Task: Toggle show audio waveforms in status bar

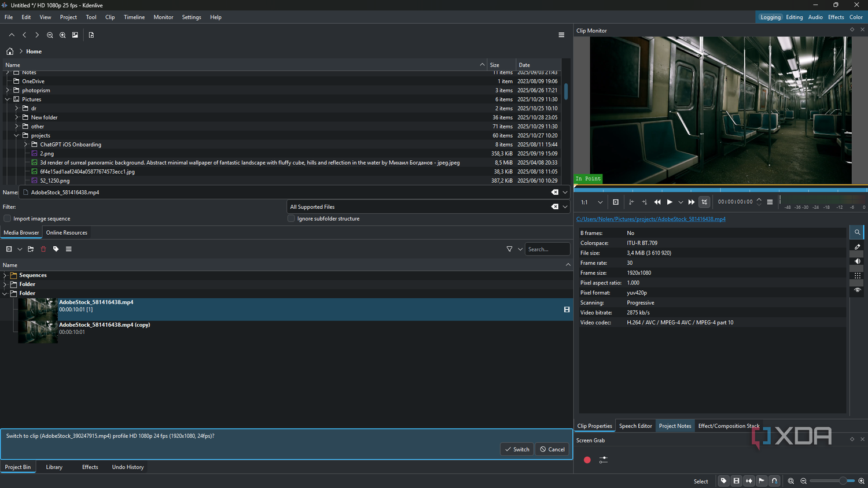Action: (x=749, y=481)
